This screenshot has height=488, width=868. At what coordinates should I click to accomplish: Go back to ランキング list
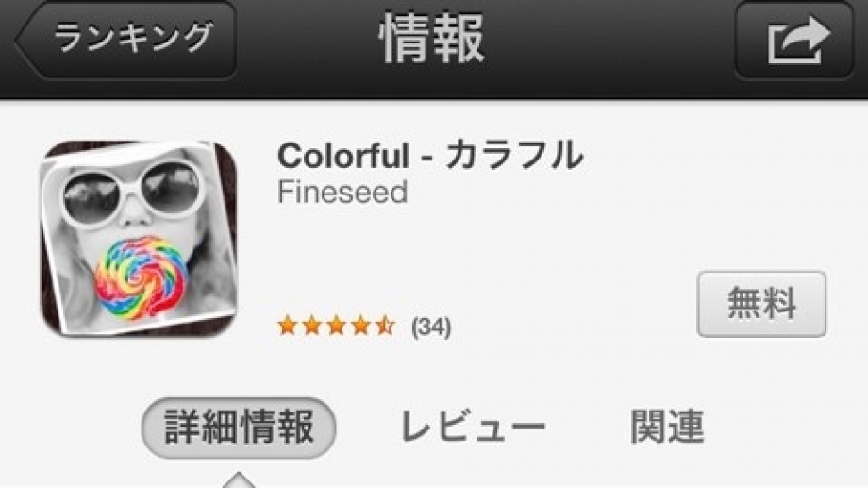126,40
